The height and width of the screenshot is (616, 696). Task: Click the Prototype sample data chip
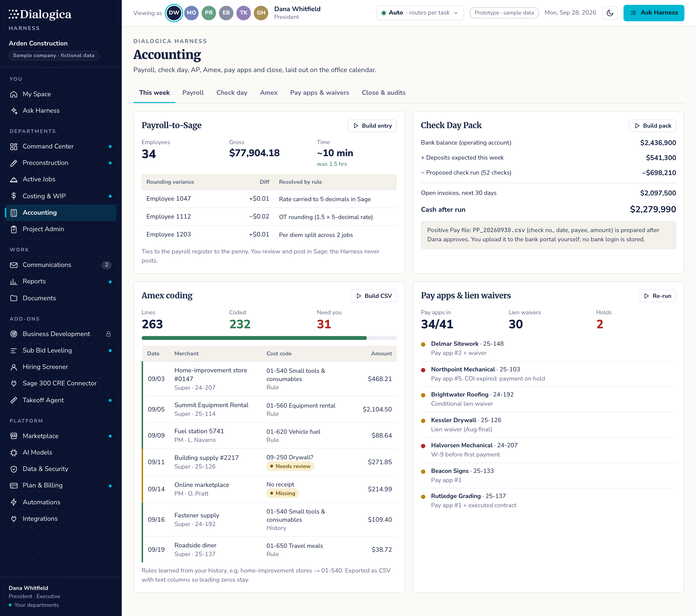pos(504,13)
